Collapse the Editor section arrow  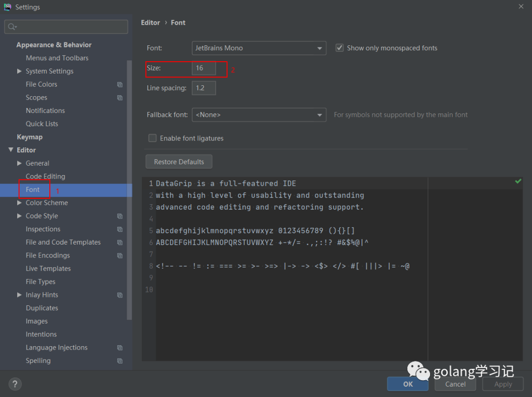pos(11,150)
